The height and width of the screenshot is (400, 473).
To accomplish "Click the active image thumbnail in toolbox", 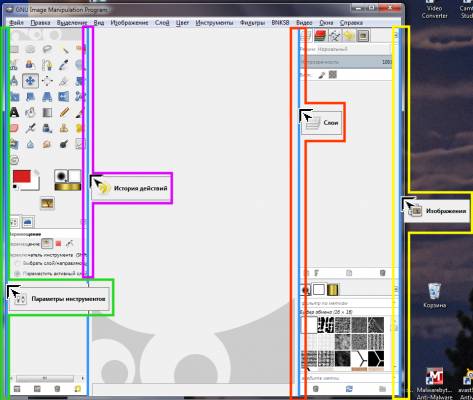I will point(47,203).
